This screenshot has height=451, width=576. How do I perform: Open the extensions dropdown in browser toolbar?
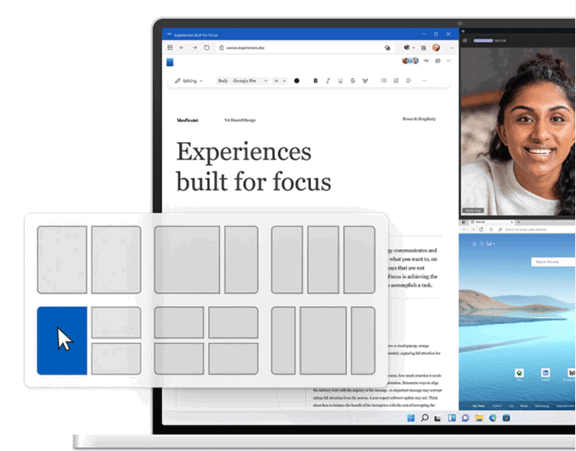coord(409,48)
